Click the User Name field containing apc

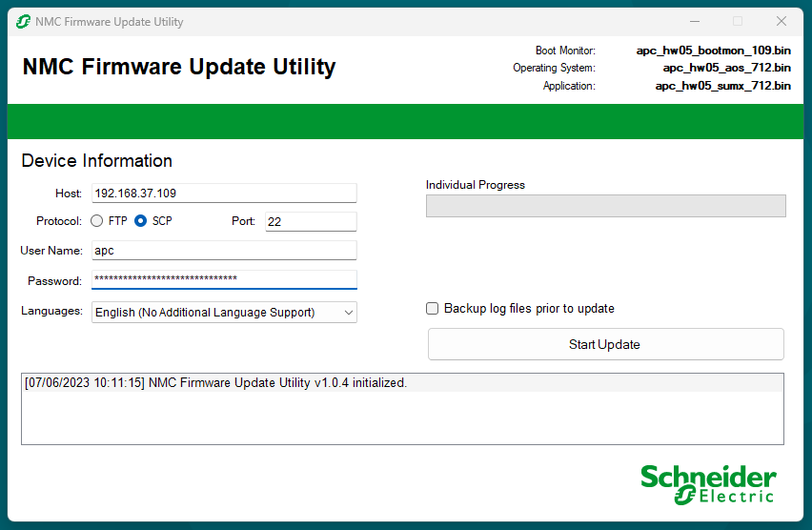coord(224,251)
